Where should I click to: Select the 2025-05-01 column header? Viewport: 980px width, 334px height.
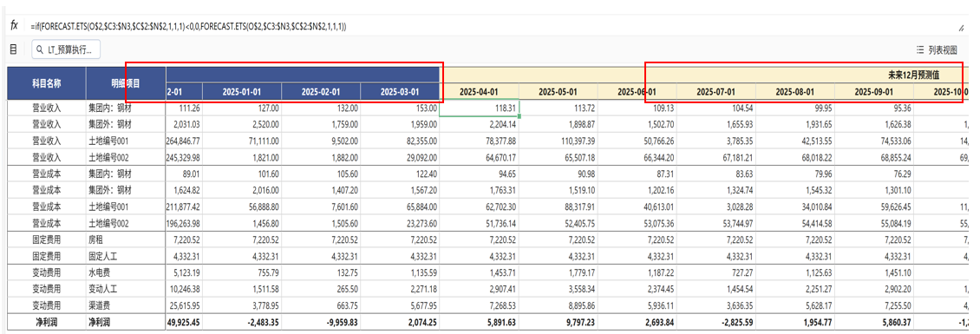tap(559, 91)
